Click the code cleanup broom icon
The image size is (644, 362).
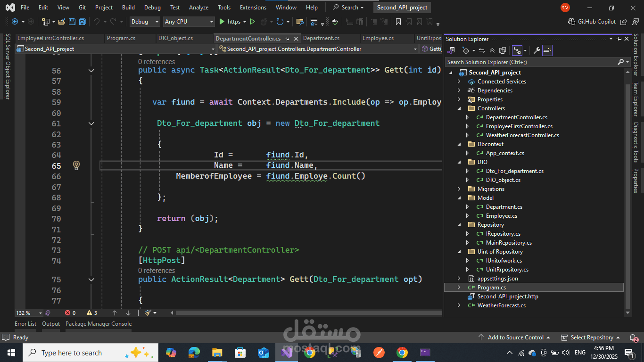point(149,313)
